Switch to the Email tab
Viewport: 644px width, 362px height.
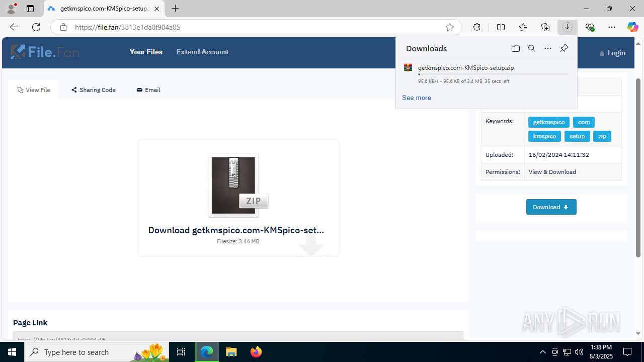click(x=148, y=89)
